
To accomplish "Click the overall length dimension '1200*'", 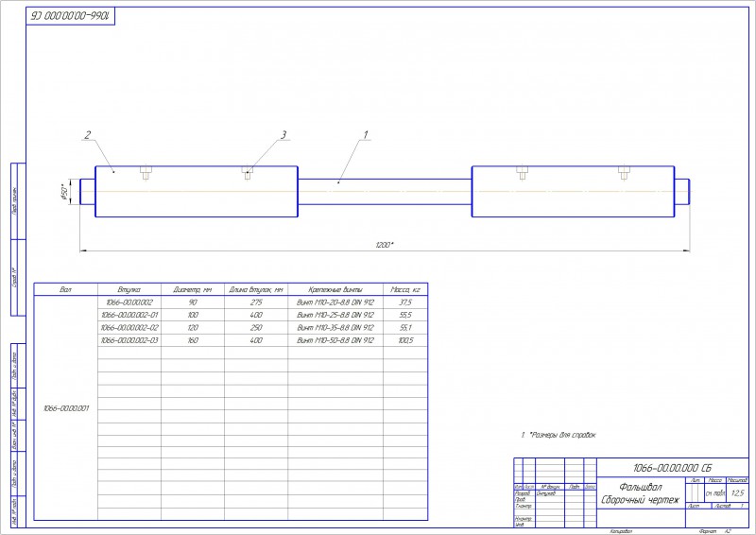I will [x=385, y=245].
